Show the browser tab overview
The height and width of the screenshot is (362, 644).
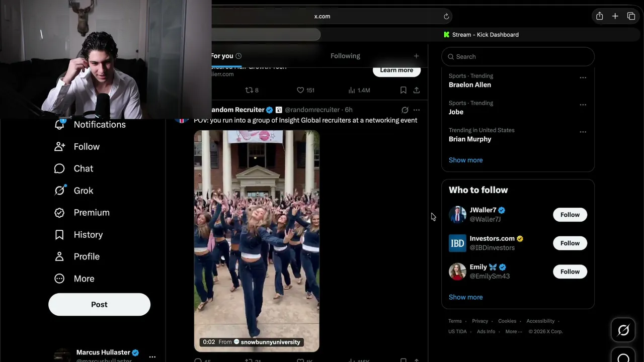[x=631, y=17]
